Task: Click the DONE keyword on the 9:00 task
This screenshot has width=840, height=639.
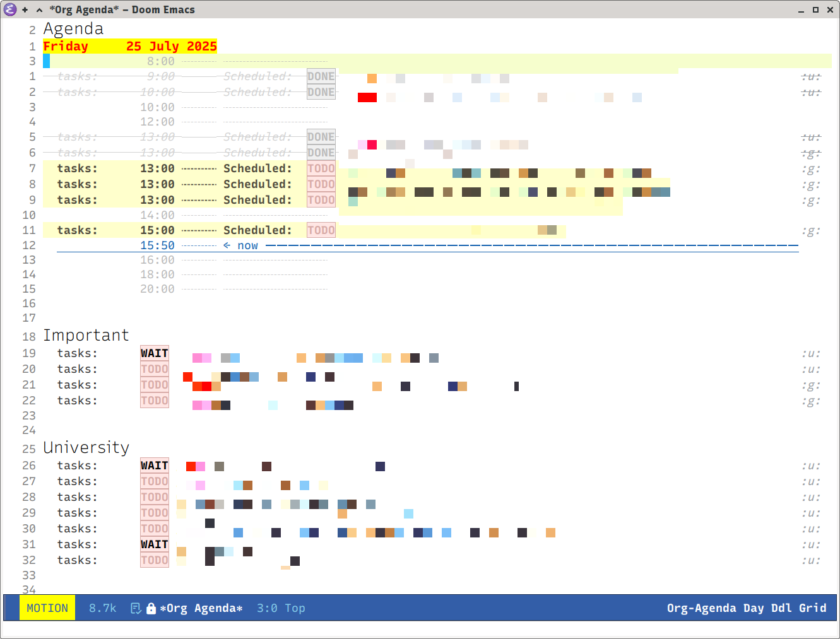Action: (x=321, y=76)
